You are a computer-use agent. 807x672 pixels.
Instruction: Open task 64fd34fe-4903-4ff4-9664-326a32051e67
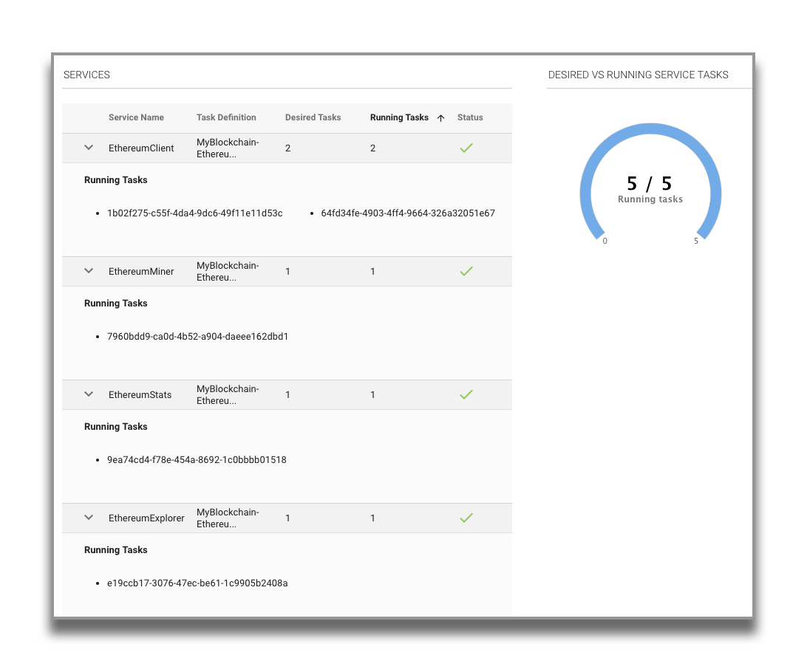click(407, 213)
